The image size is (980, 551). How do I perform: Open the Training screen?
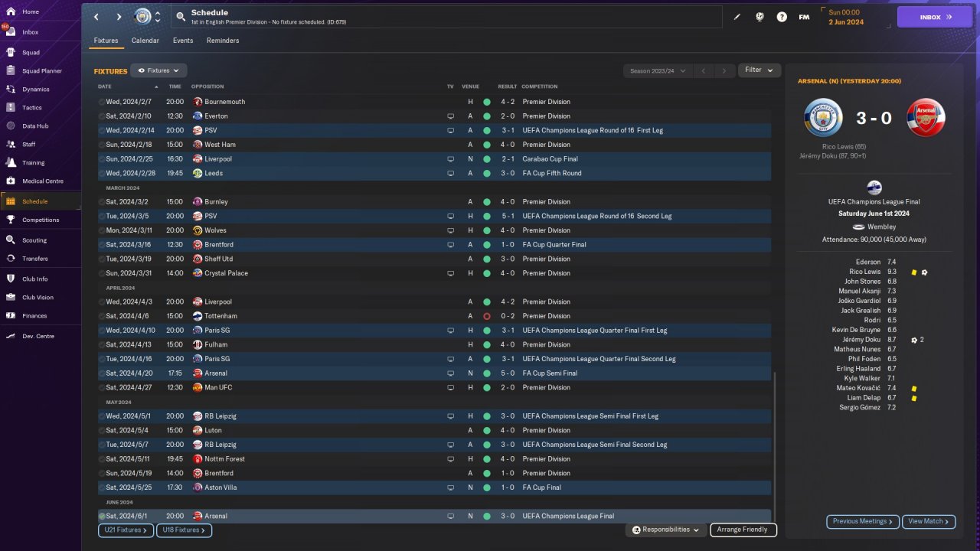(x=41, y=163)
